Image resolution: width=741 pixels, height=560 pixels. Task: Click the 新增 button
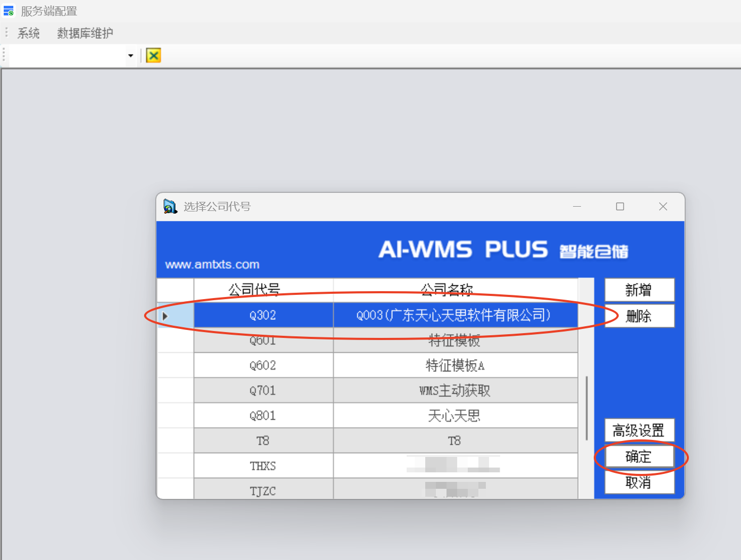coord(639,290)
